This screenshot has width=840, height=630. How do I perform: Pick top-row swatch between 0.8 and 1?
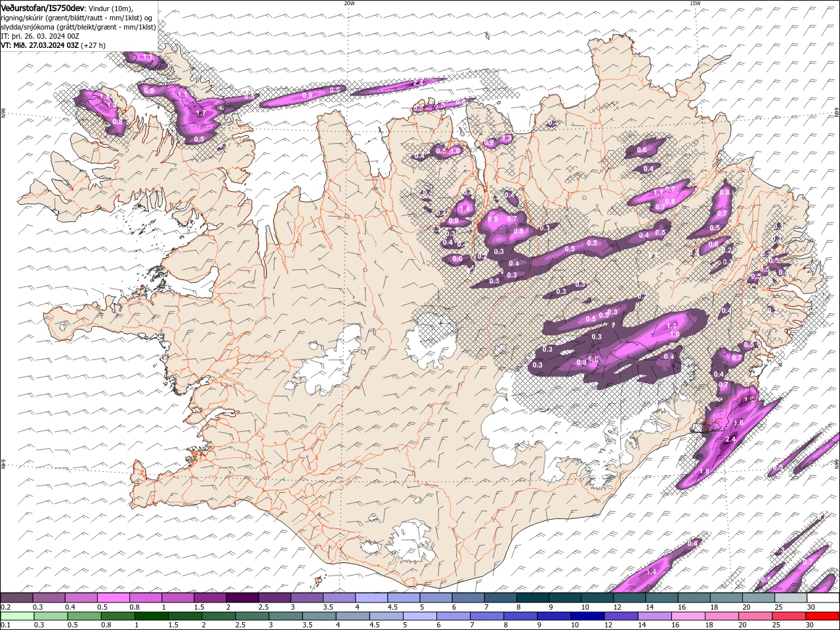point(146,598)
